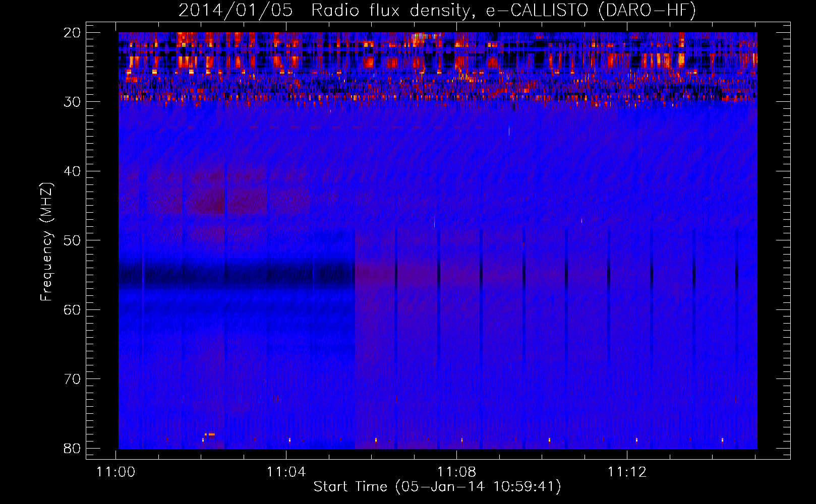Click the '60' frequency tick label
The image size is (816, 504).
(x=73, y=310)
